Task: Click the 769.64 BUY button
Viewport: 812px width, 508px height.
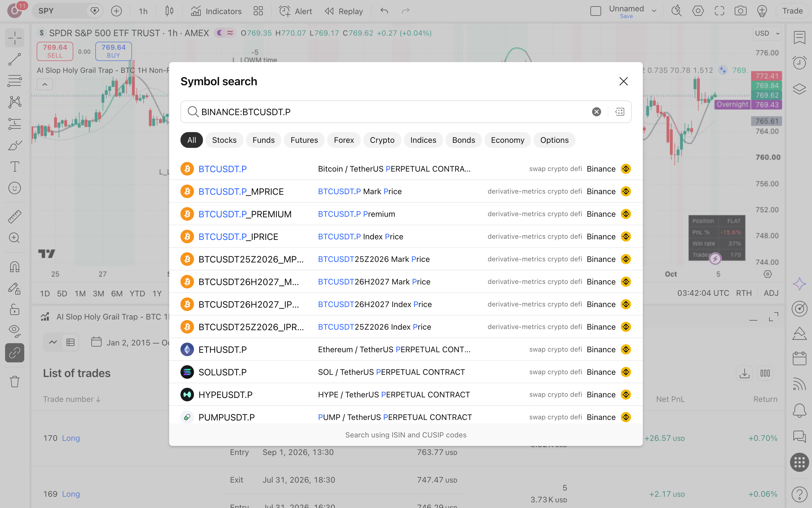Action: tap(113, 51)
